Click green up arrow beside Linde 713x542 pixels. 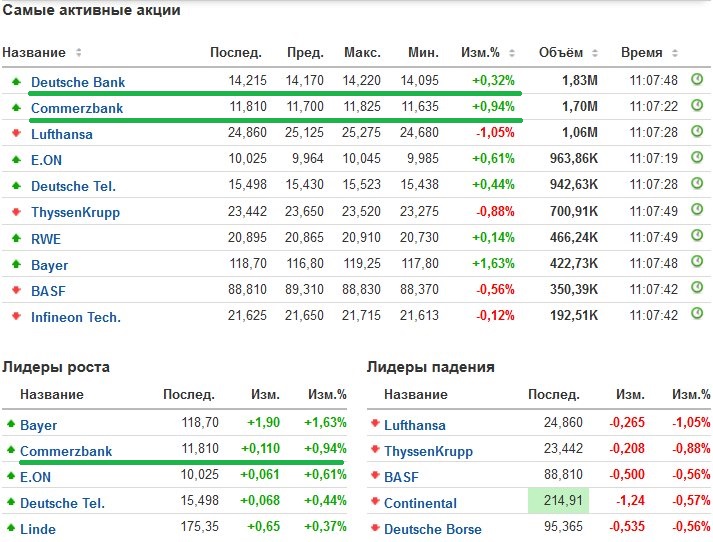[x=11, y=528]
